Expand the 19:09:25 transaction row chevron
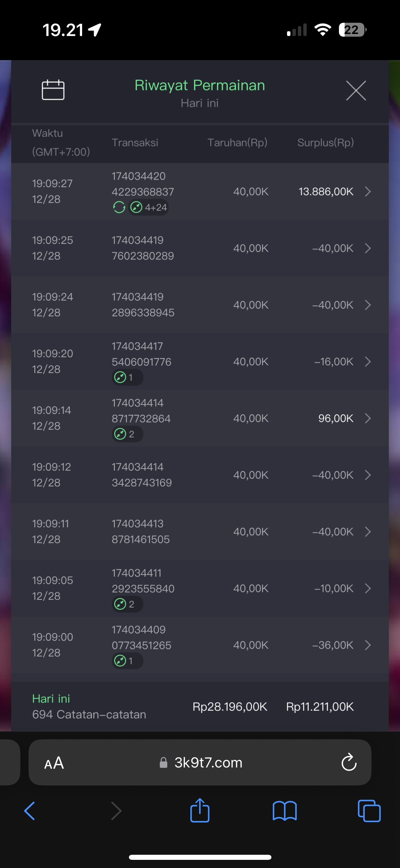The image size is (400, 868). tap(368, 248)
